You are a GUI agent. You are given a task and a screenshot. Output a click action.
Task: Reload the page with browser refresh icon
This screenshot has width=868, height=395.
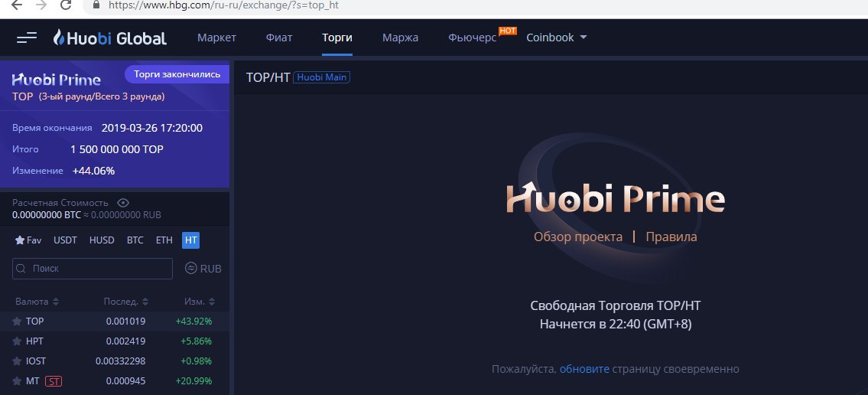(x=65, y=5)
